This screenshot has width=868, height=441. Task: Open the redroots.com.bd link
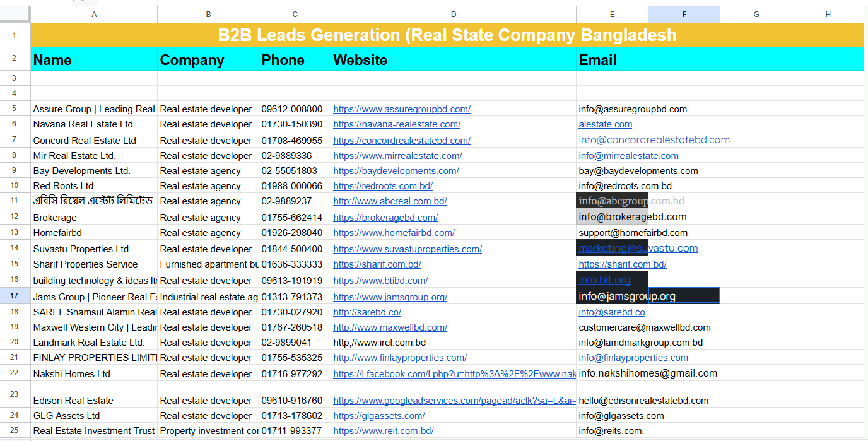click(x=383, y=186)
